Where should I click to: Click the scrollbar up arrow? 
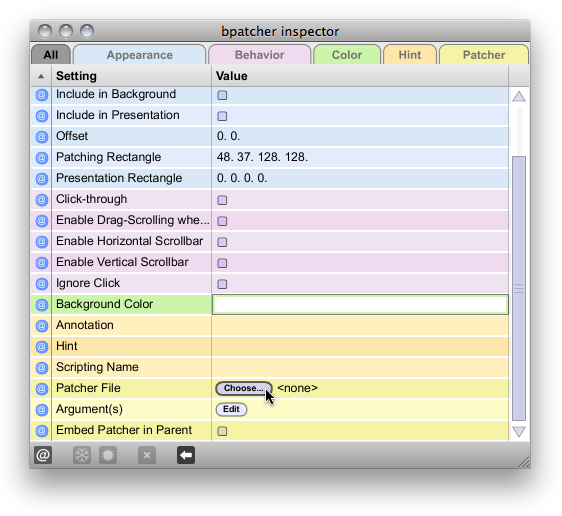click(519, 96)
